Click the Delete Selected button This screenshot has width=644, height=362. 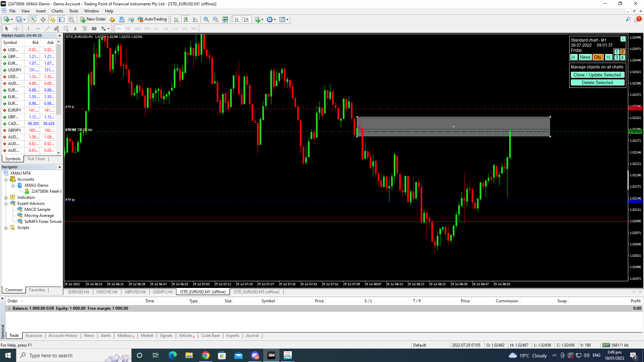(x=597, y=83)
